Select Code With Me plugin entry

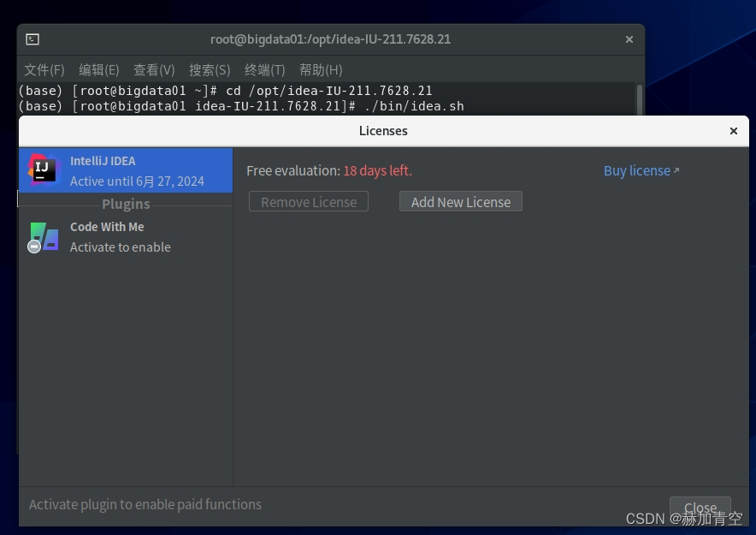126,237
